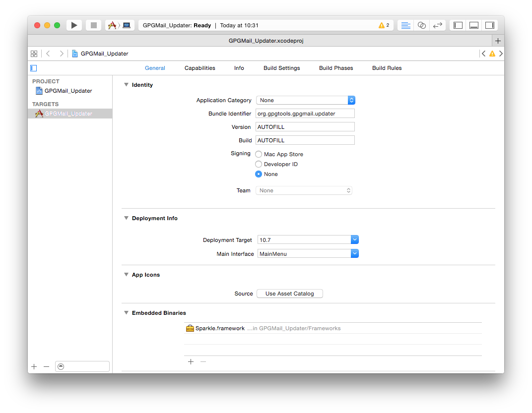
Task: Open the Application Category dropdown
Action: [306, 100]
